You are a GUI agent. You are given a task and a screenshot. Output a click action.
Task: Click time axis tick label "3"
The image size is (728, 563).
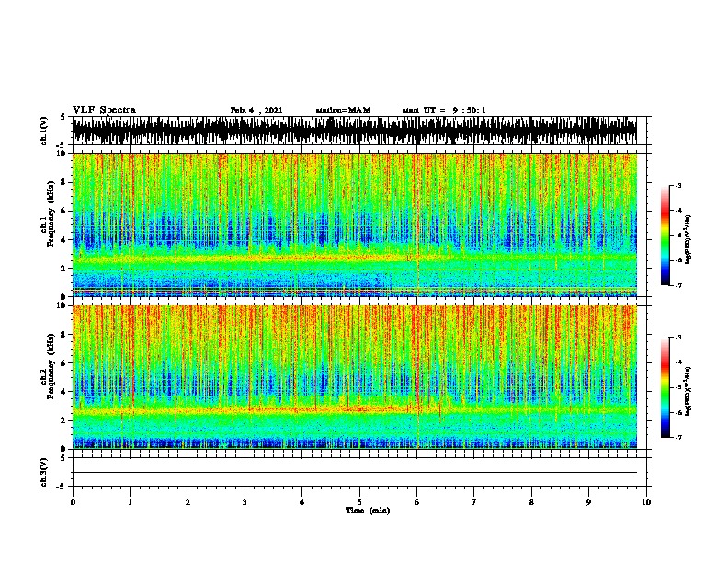[x=245, y=502]
